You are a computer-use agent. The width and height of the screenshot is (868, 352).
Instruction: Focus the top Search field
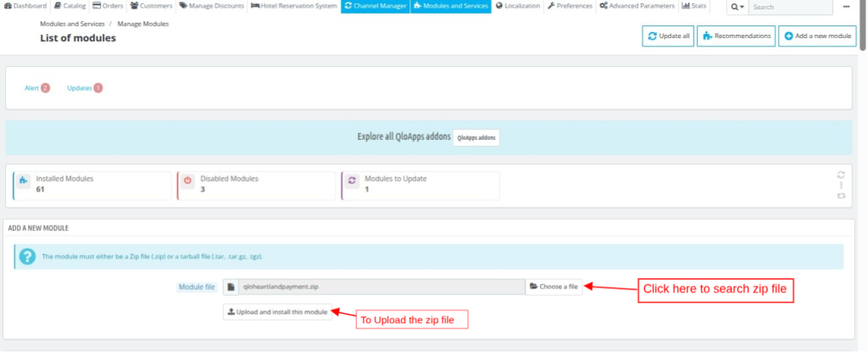[x=791, y=7]
